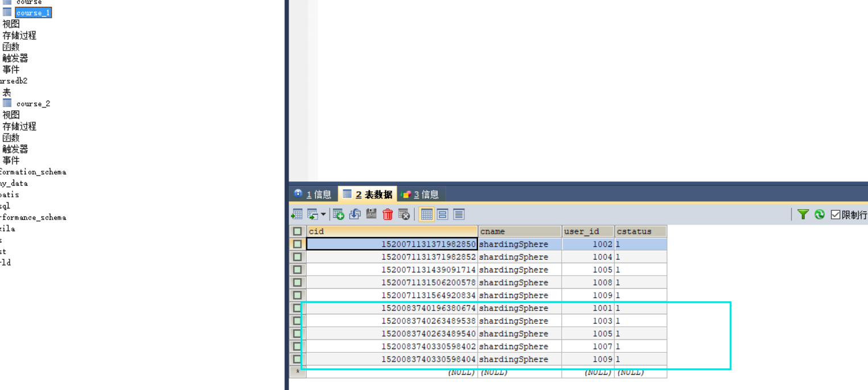
Task: Click the cname cell for cid 1520071131506200578
Action: pos(520,283)
